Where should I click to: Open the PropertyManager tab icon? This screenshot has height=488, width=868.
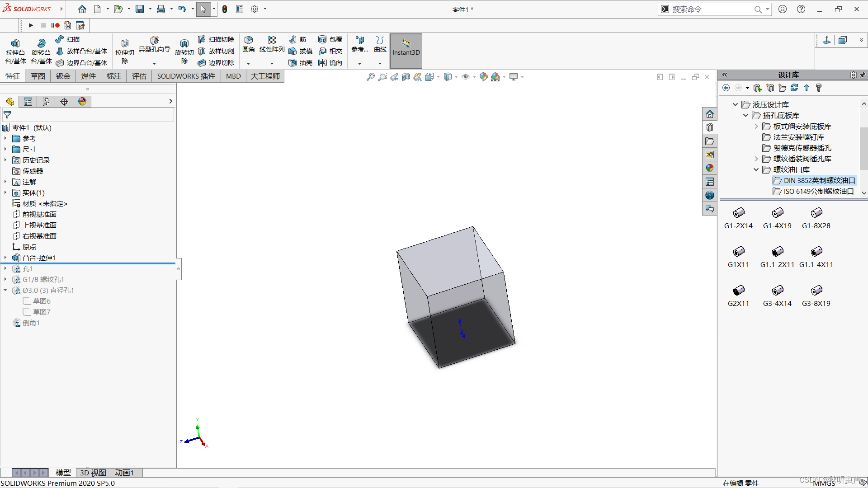28,102
